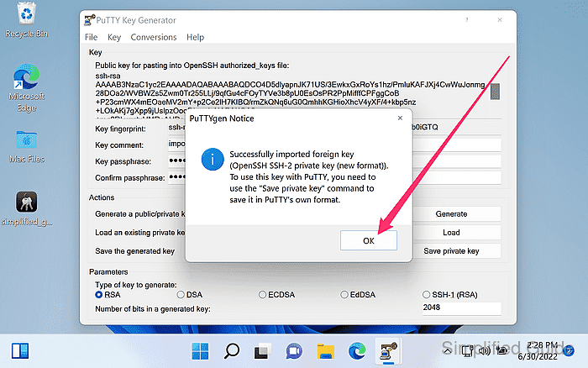588x368 pixels.
Task: Click the blue information icon in the notice
Action: click(x=213, y=159)
